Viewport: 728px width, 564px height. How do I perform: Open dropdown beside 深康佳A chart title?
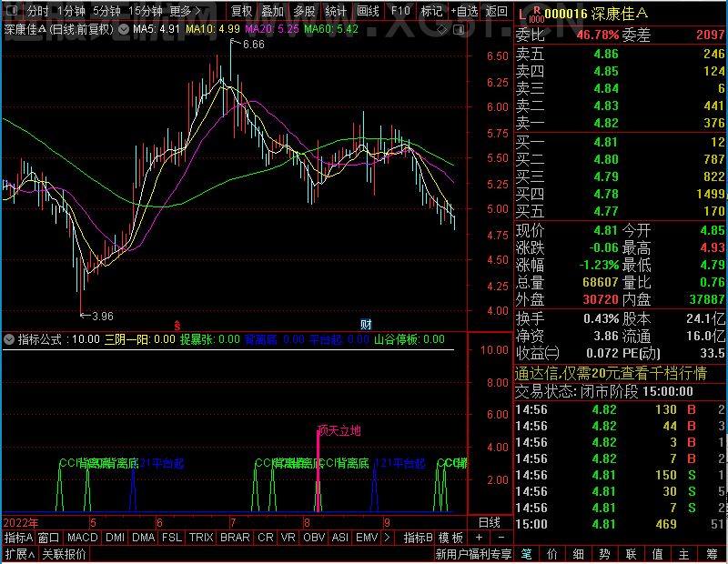point(124,29)
